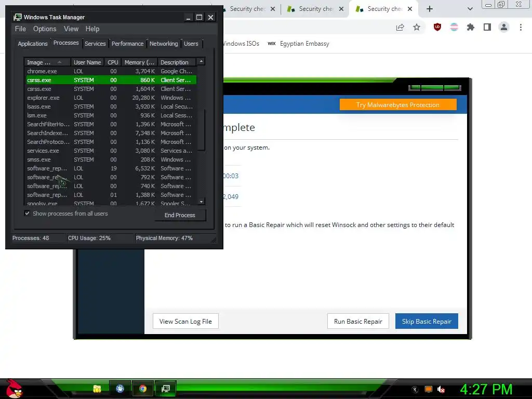Switch to the Networking tab
Image resolution: width=532 pixels, height=399 pixels.
164,44
